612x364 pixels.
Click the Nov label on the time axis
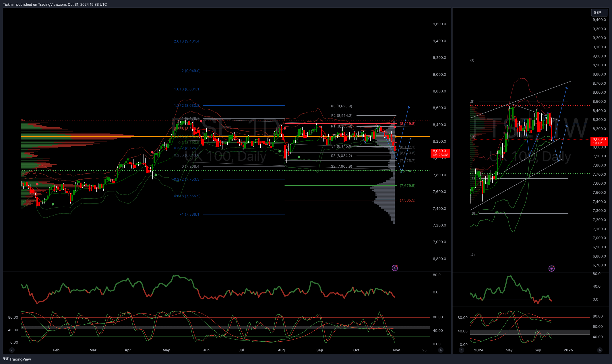396,350
